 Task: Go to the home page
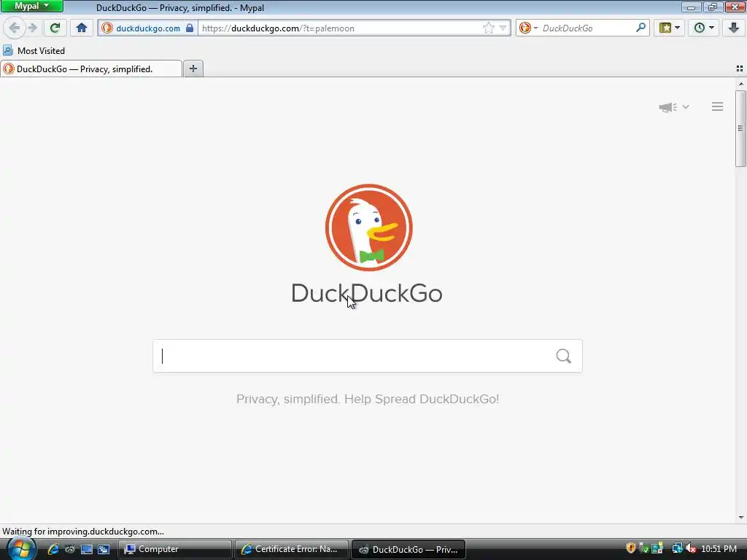point(82,28)
